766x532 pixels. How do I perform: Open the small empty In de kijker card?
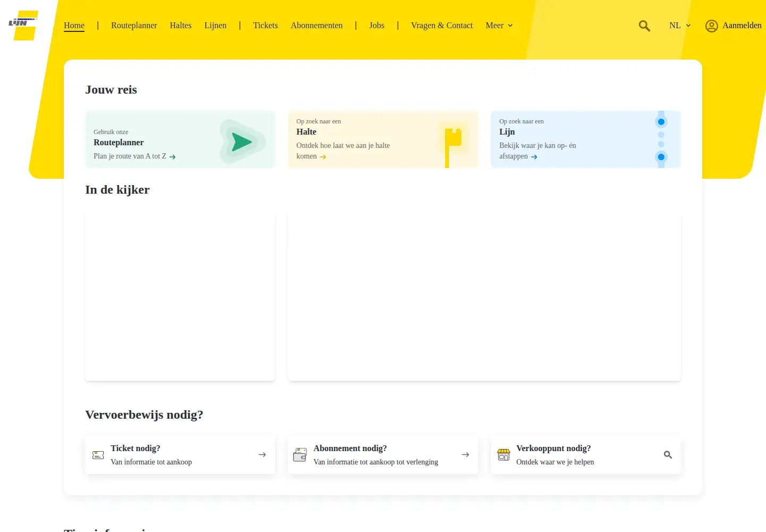(180, 297)
